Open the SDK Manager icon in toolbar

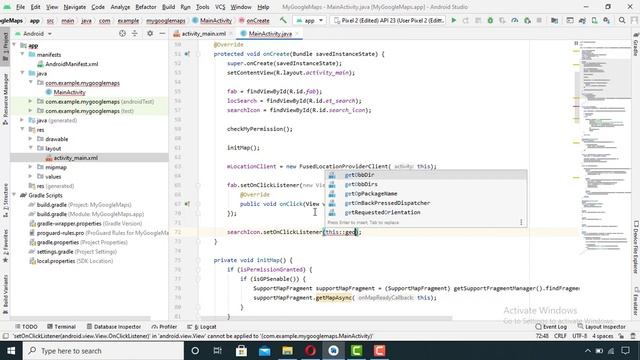[x=607, y=20]
